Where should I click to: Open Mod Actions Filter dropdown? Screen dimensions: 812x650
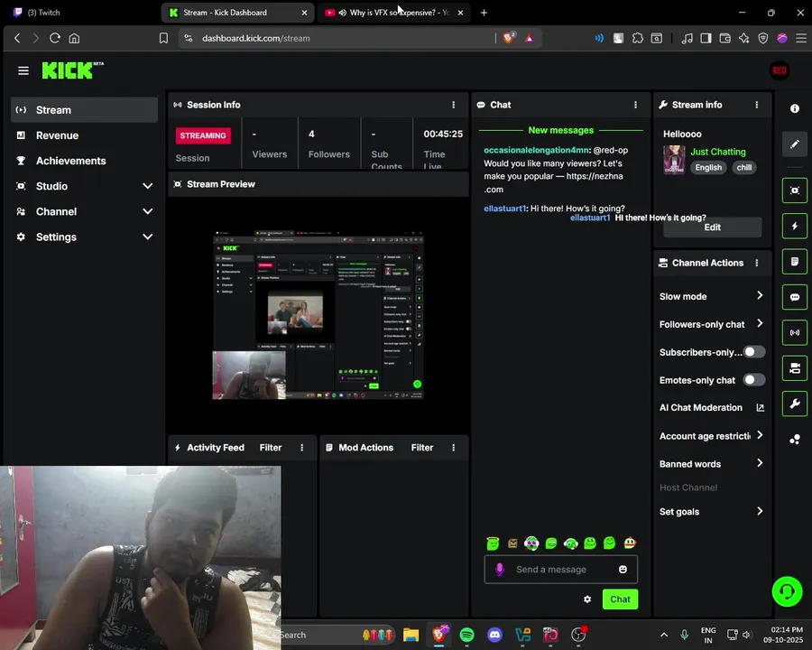click(422, 448)
